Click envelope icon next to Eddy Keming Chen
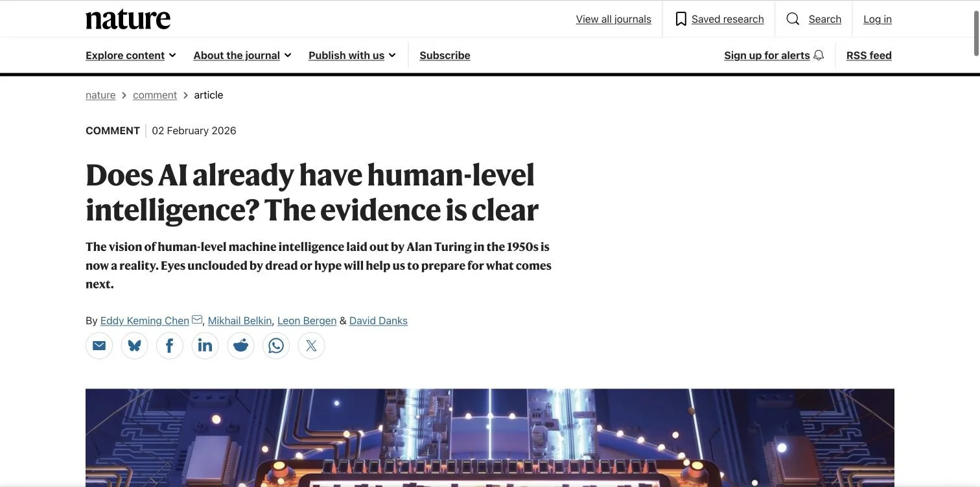 tap(197, 320)
